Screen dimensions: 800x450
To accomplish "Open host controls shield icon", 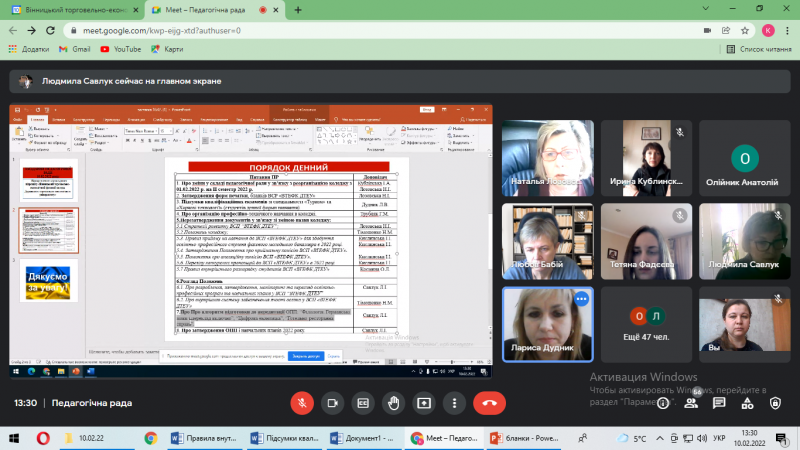I will coord(775,404).
